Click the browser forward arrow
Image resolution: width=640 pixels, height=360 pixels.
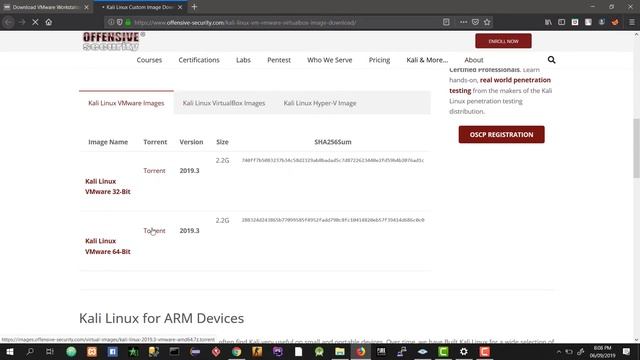(x=22, y=22)
